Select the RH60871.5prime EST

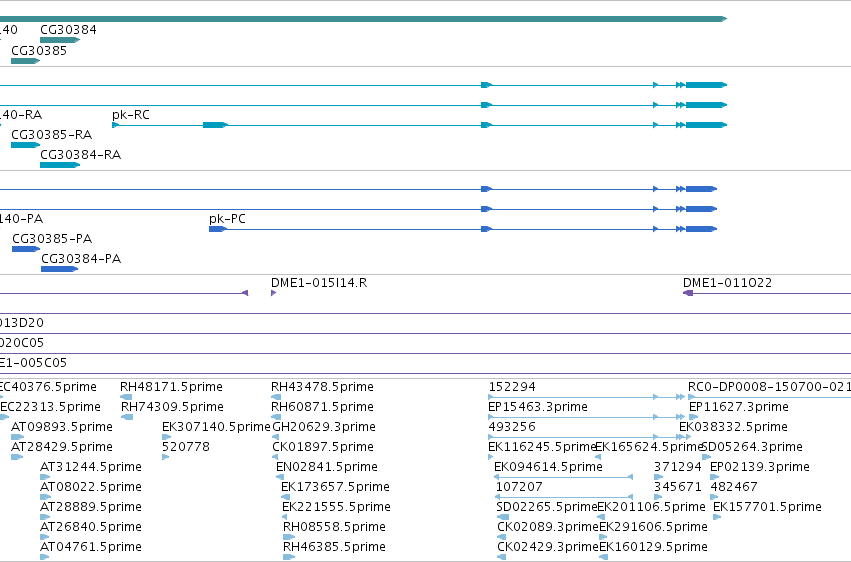(x=276, y=417)
